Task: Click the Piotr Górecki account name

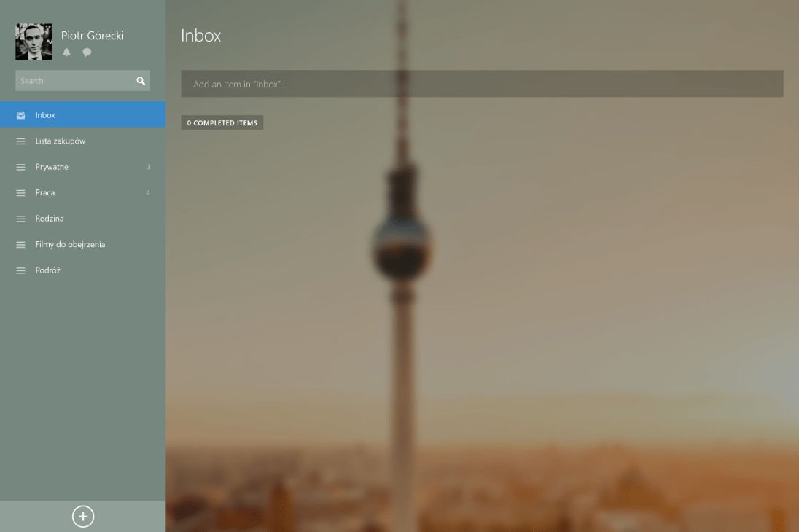Action: [x=93, y=36]
